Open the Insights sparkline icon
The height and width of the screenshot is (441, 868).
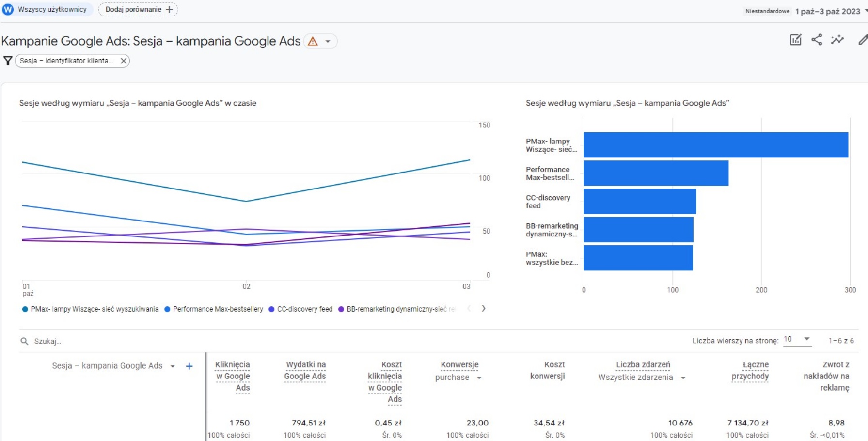tap(837, 40)
